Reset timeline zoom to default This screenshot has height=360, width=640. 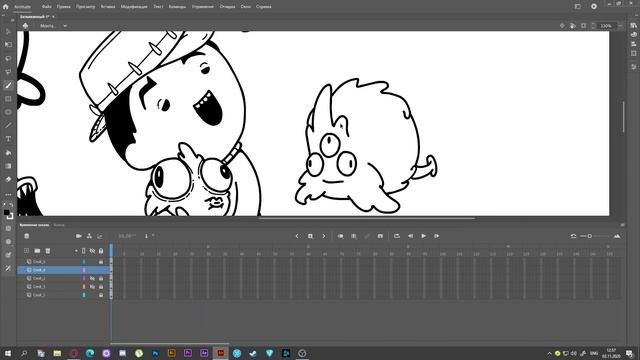pyautogui.click(x=573, y=236)
